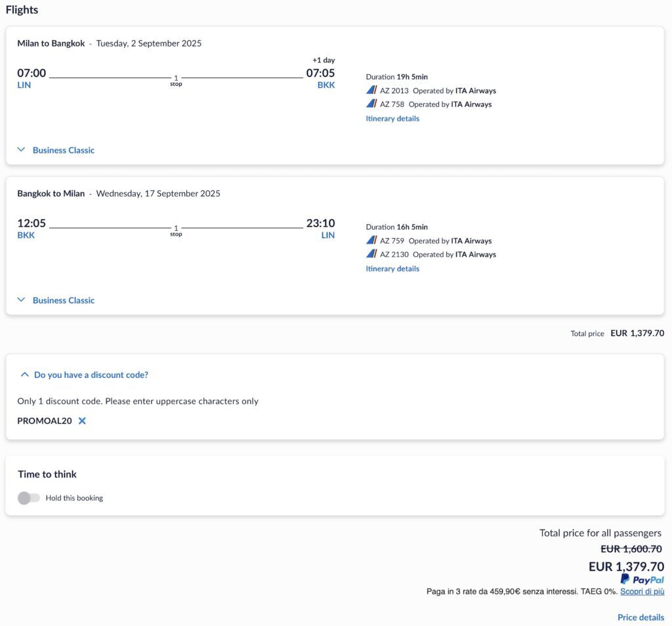Click the Hold this booking label
Screen dimensions: 672x626
[x=75, y=498]
